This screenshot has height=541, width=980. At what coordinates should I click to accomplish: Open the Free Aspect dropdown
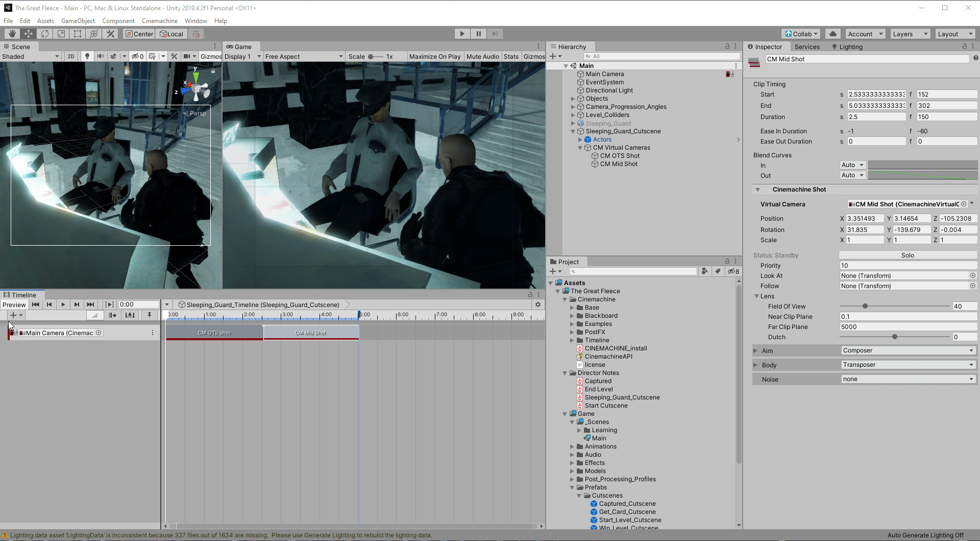tap(304, 56)
